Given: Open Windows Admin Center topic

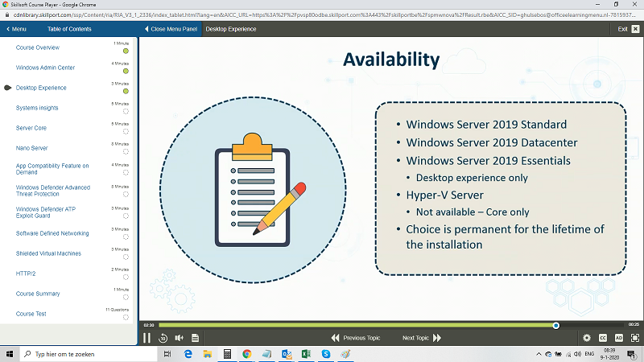Looking at the screenshot, I should (x=45, y=68).
